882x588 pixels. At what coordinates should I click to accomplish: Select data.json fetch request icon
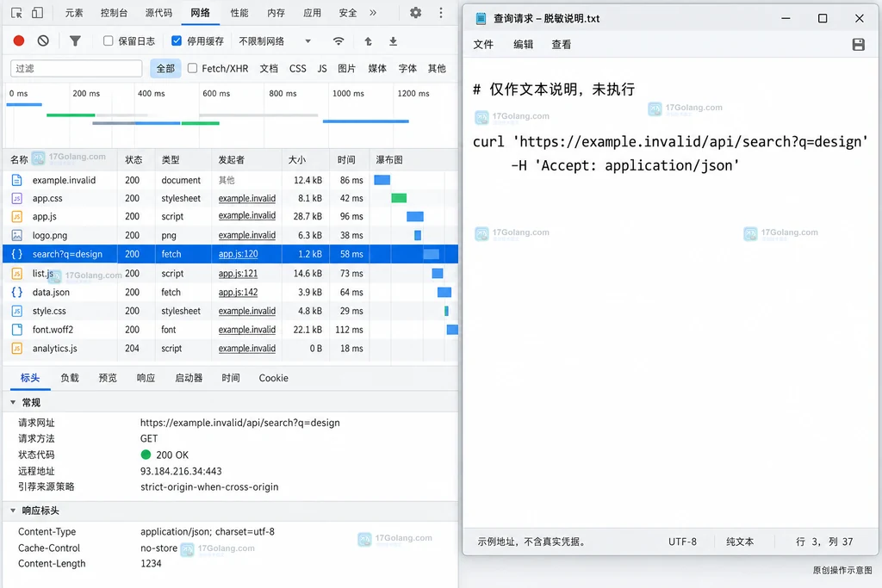(x=17, y=293)
